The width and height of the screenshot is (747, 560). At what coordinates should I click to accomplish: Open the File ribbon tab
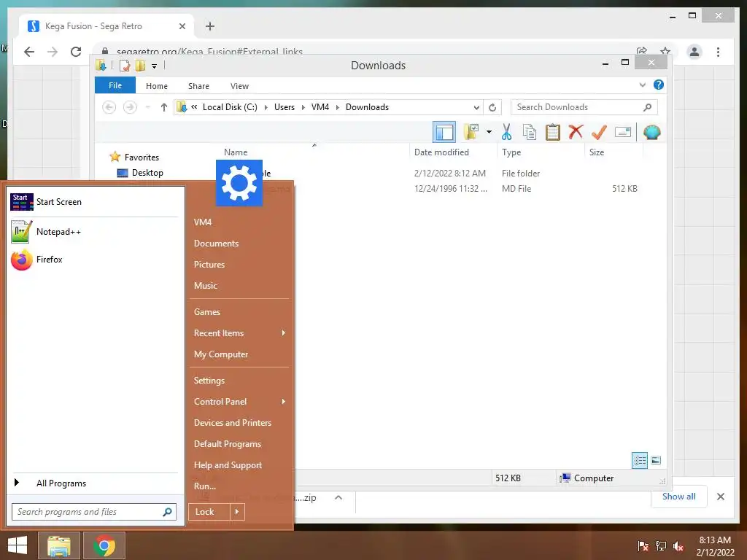click(115, 85)
